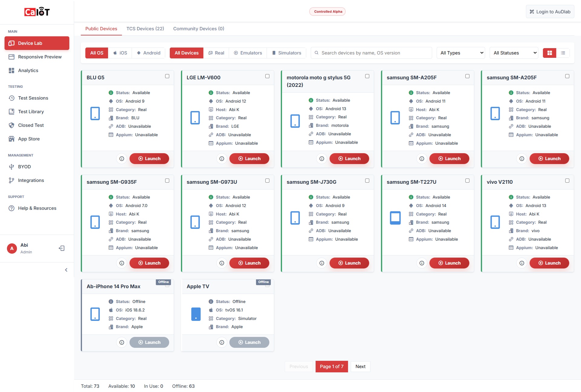Open the All Types dropdown
581x392 pixels.
461,53
